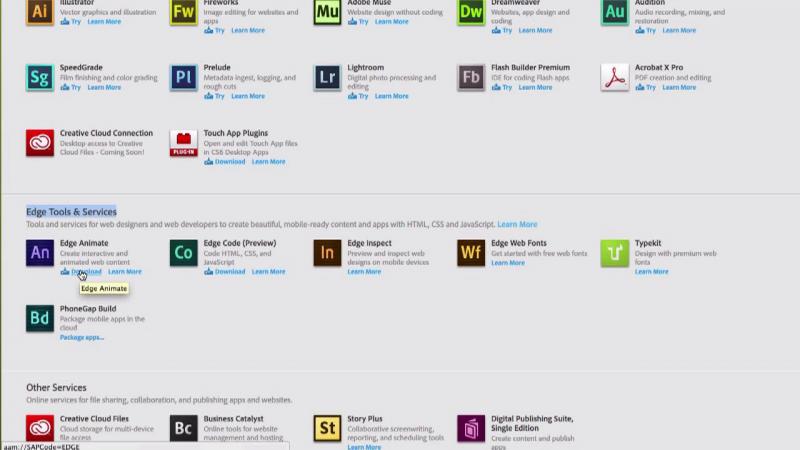Download Edge Code (Preview)
The height and width of the screenshot is (450, 800).
[x=229, y=272]
